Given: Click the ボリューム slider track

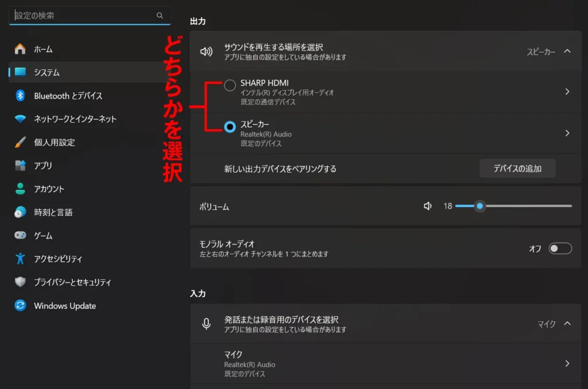Looking at the screenshot, I should pos(525,206).
